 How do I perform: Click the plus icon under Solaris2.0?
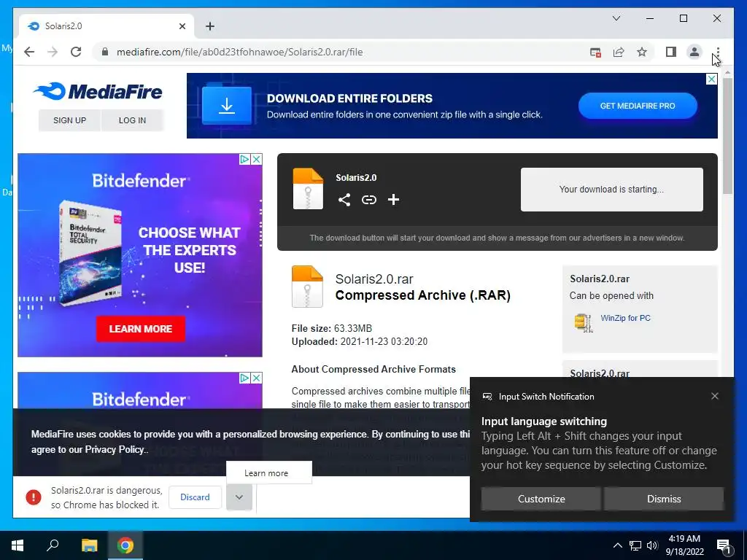pos(393,200)
